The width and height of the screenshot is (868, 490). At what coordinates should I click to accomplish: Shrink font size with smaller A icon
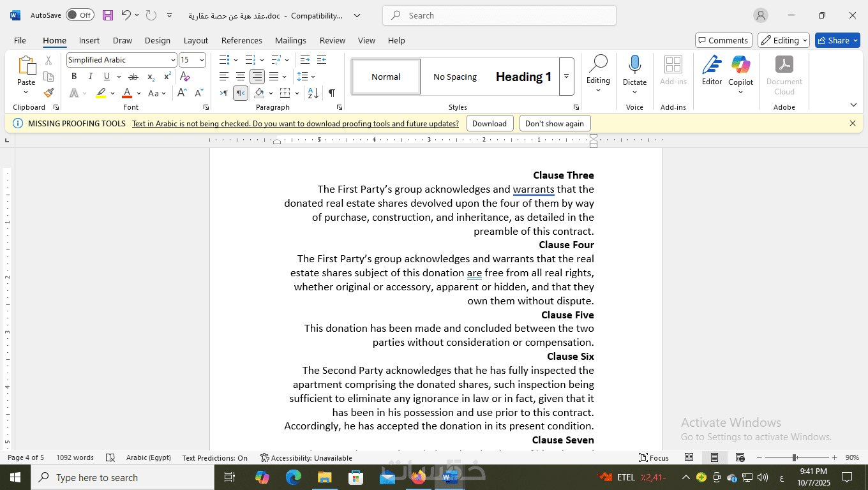pyautogui.click(x=199, y=93)
